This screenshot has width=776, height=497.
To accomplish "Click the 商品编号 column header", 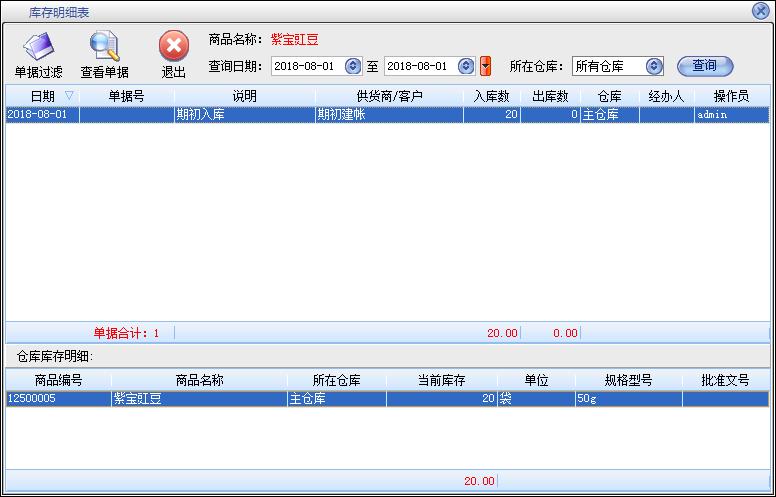I will click(x=58, y=380).
